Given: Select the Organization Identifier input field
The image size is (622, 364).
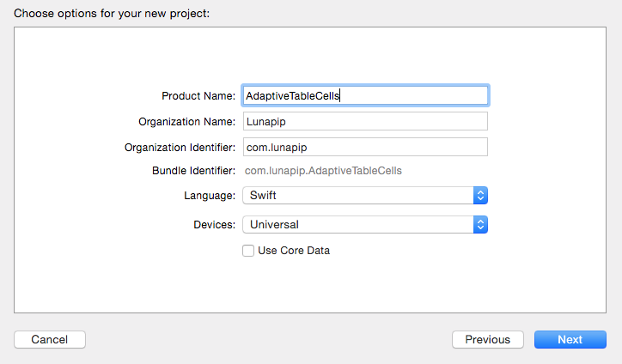Looking at the screenshot, I should click(365, 147).
